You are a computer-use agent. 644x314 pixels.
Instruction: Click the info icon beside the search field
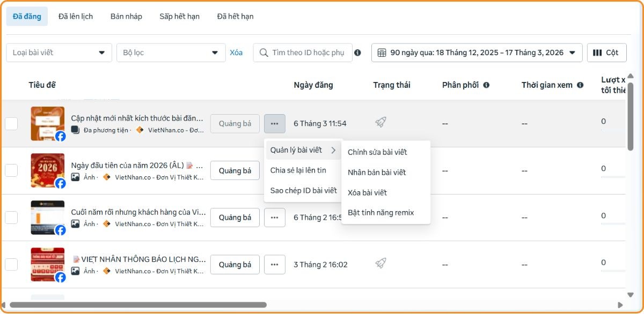[357, 53]
